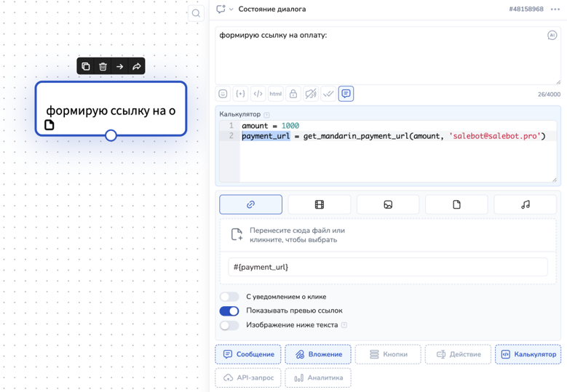Click the file icon inside the canvas block
This screenshot has height=392, width=567.
pos(49,124)
